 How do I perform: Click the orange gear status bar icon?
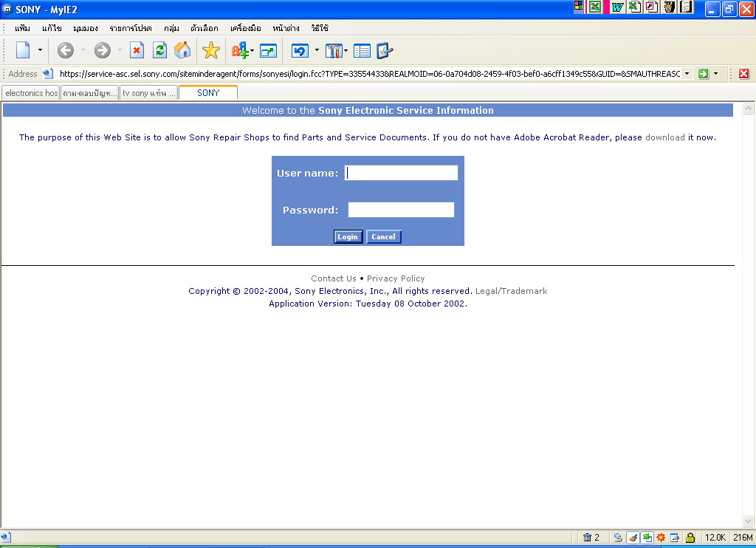661,538
